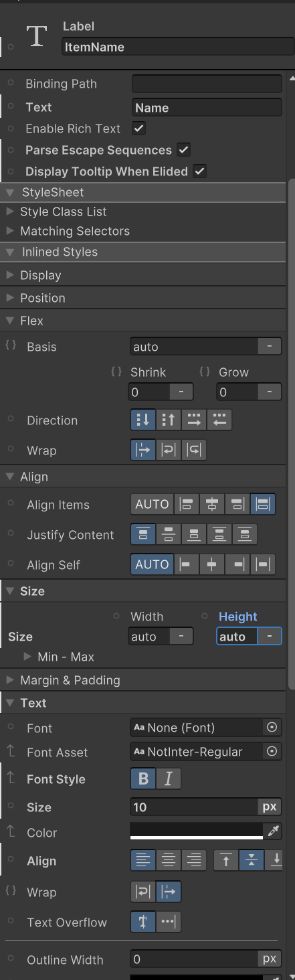The image size is (295, 980).
Task: Toggle Display Tooltip When Elided checkbox
Action: (199, 171)
